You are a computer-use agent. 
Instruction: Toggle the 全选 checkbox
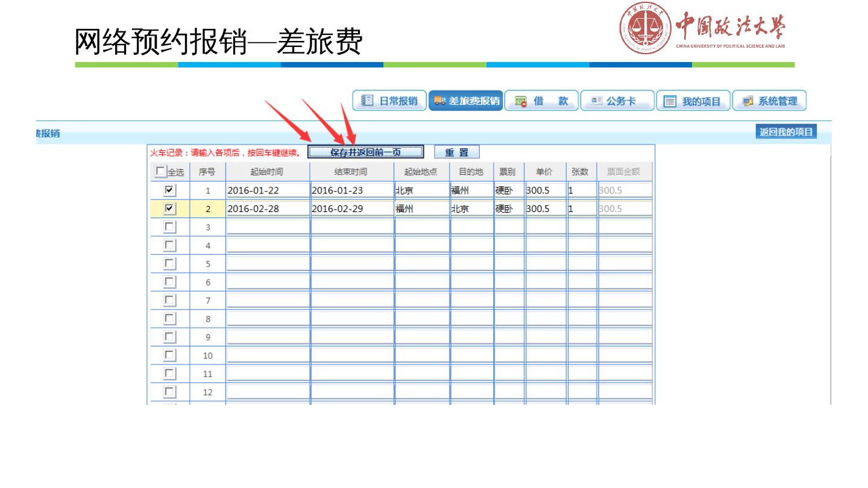coord(159,172)
